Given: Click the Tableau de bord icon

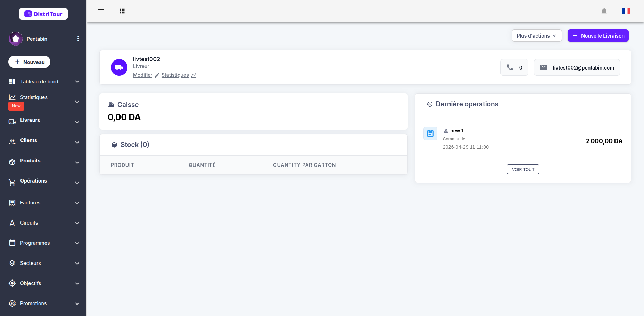Looking at the screenshot, I should (12, 82).
